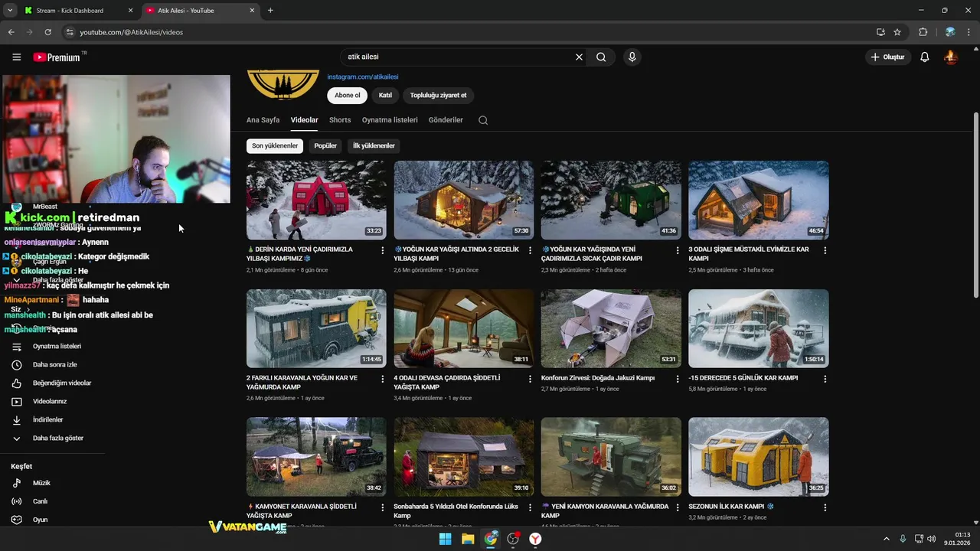Switch to the Shorts channel tab
This screenshot has height=551, width=980.
(x=340, y=120)
